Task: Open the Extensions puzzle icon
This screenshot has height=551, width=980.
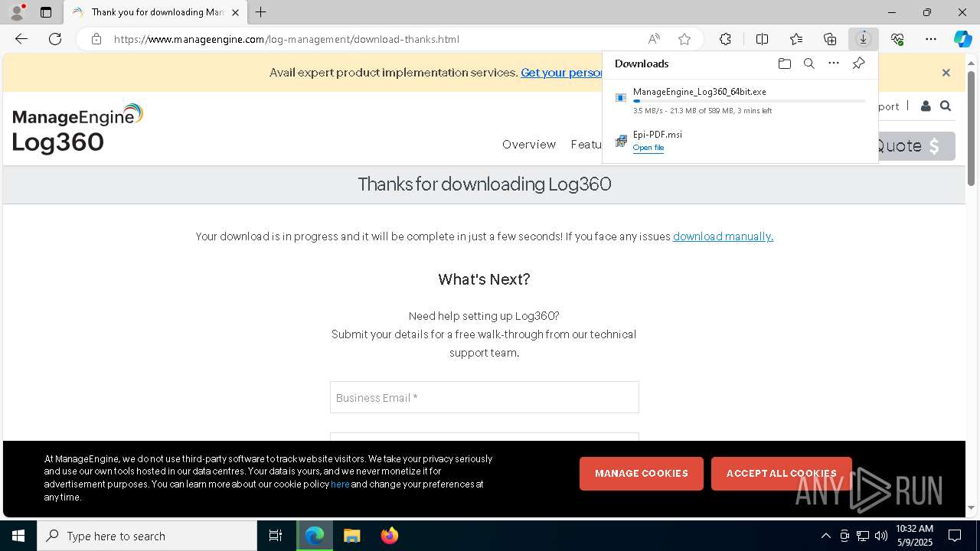Action: (x=725, y=39)
